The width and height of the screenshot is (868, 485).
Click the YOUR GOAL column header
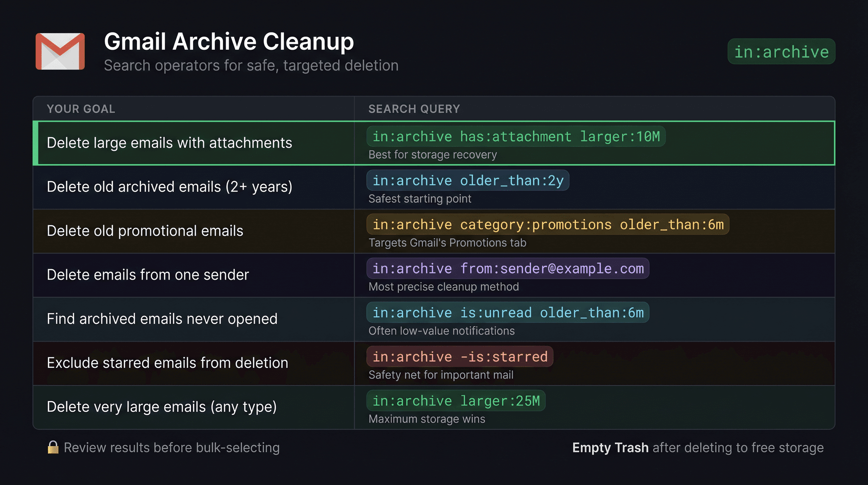click(x=81, y=109)
